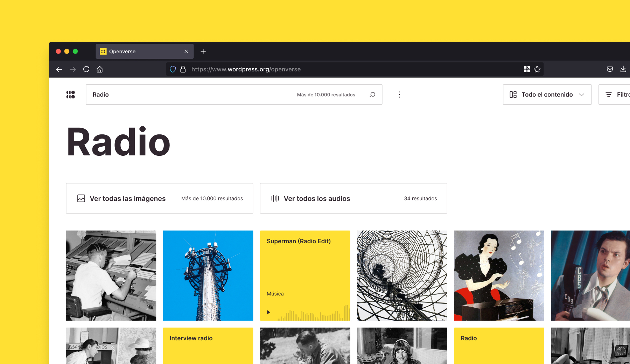This screenshot has height=364, width=630.
Task: Click Ver todos los audios
Action: (317, 198)
